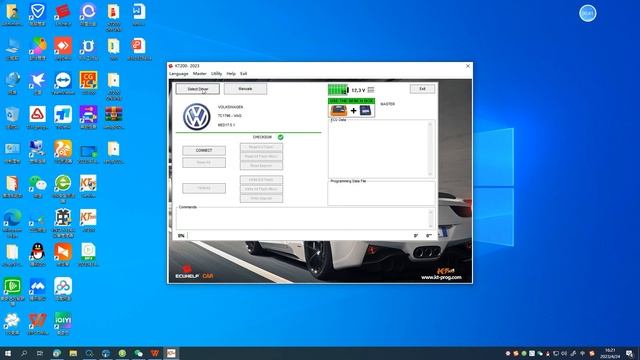This screenshot has height=360, width=640.
Task: Click the KT200 taskbar button
Action: tap(171, 353)
